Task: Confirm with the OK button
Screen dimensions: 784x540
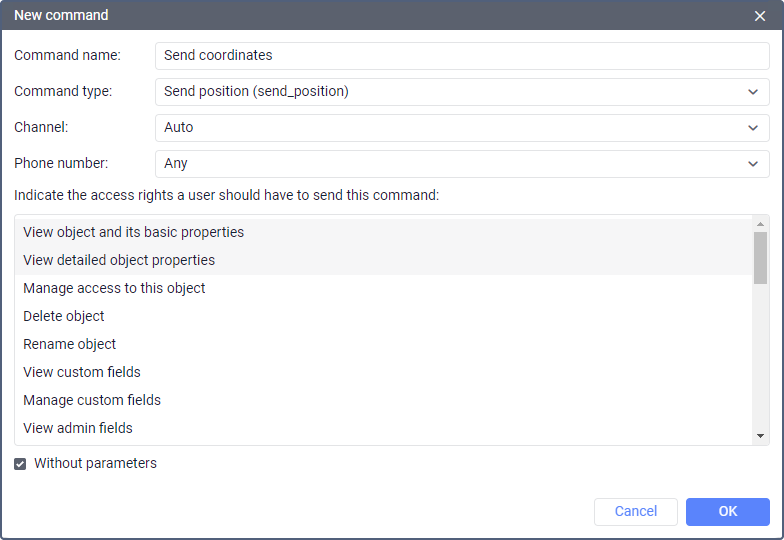Action: point(727,511)
